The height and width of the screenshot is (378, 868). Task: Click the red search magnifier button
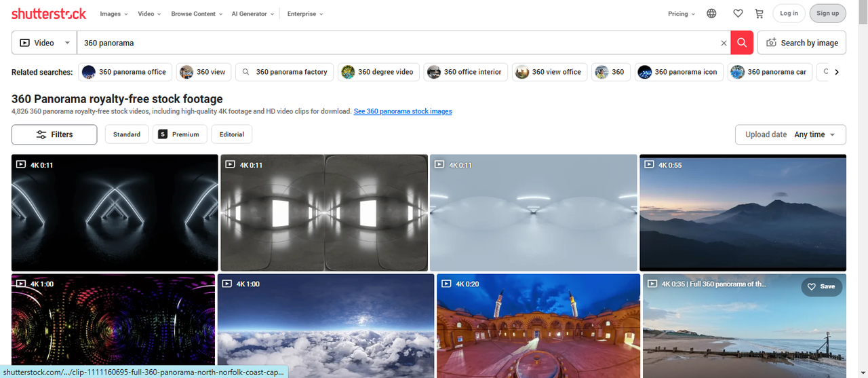pos(741,43)
